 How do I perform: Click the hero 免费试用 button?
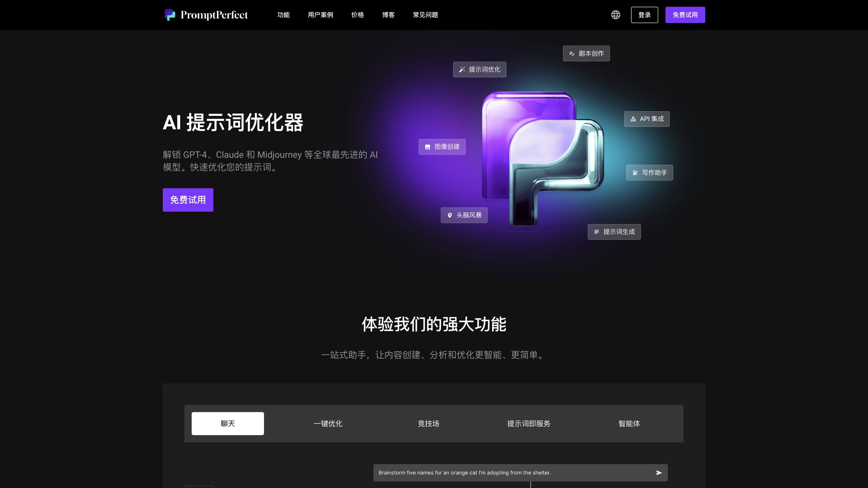pos(188,200)
